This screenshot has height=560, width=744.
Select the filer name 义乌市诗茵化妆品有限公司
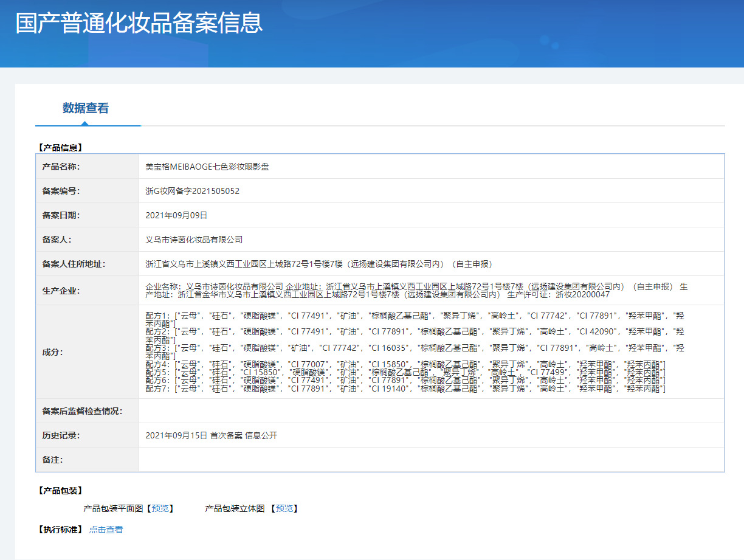coord(194,240)
